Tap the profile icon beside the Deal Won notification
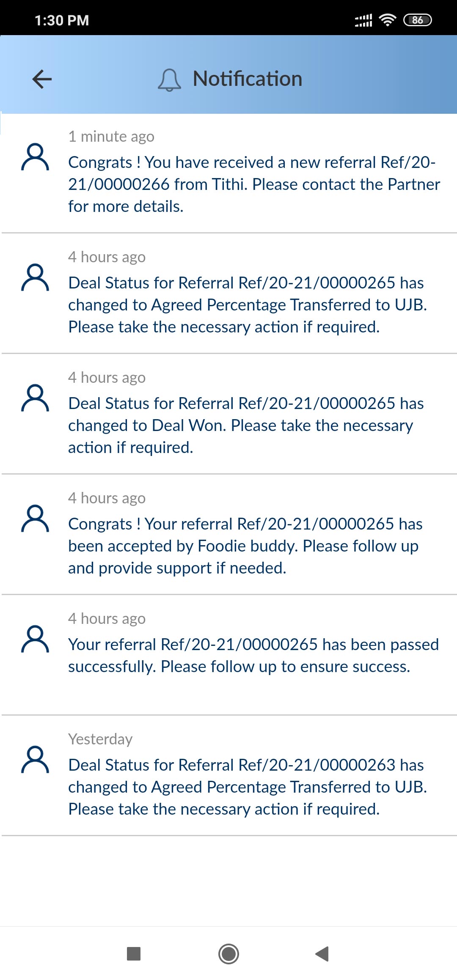This screenshot has width=457, height=980. pos(35,398)
